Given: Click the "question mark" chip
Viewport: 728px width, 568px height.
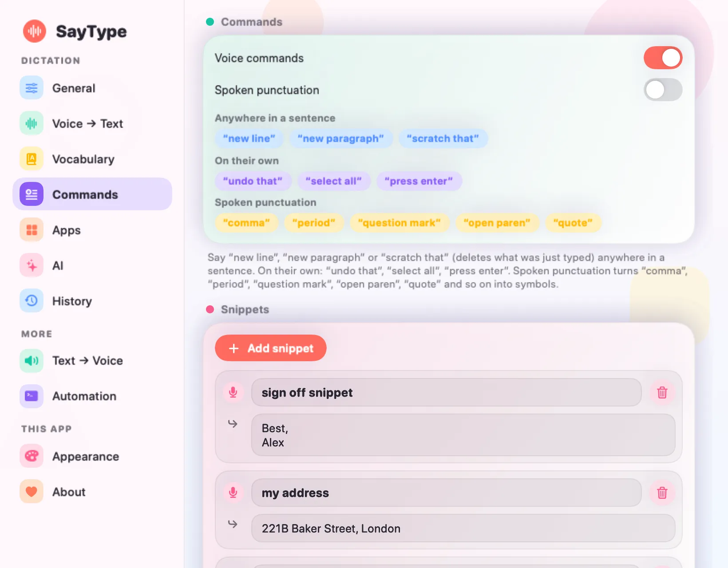Looking at the screenshot, I should pos(400,223).
